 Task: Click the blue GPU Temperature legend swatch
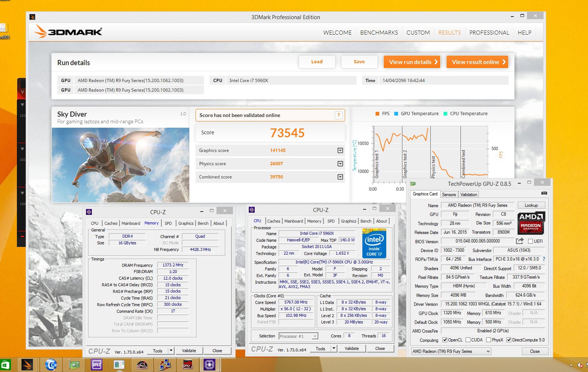pyautogui.click(x=396, y=114)
